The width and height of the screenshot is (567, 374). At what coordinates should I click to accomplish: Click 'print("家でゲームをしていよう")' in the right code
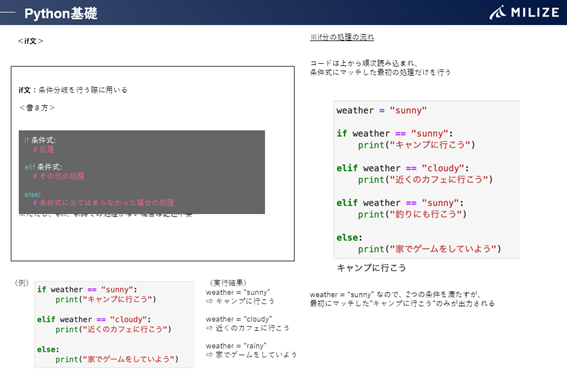tap(430, 249)
